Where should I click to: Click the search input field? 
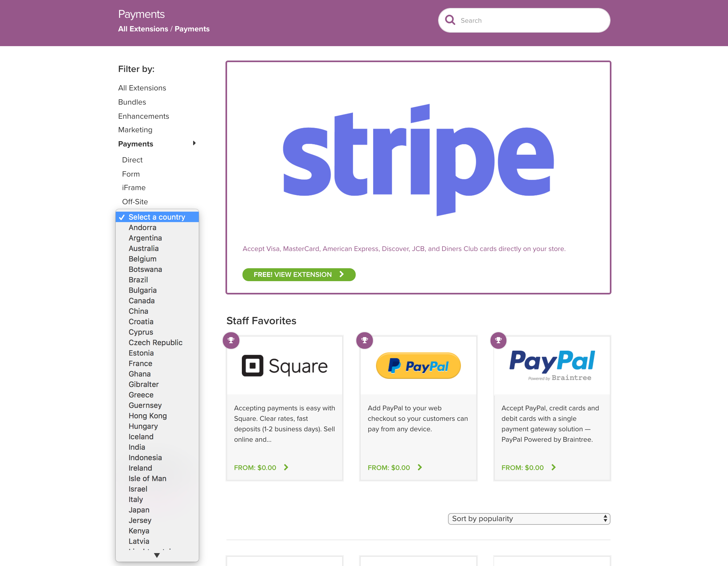524,20
